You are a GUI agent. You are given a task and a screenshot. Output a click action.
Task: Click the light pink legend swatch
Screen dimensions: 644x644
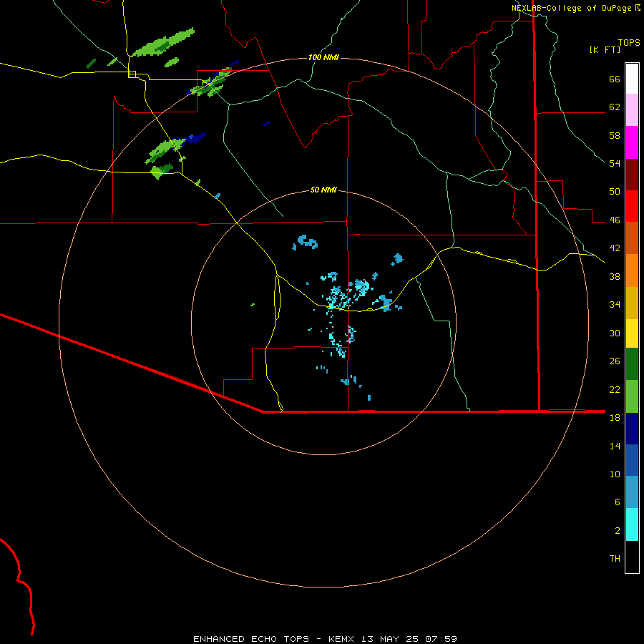click(x=632, y=110)
